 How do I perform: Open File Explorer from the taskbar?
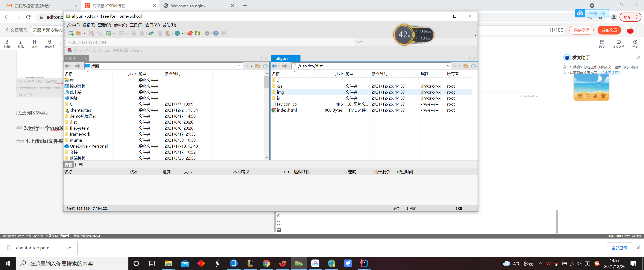[168, 263]
